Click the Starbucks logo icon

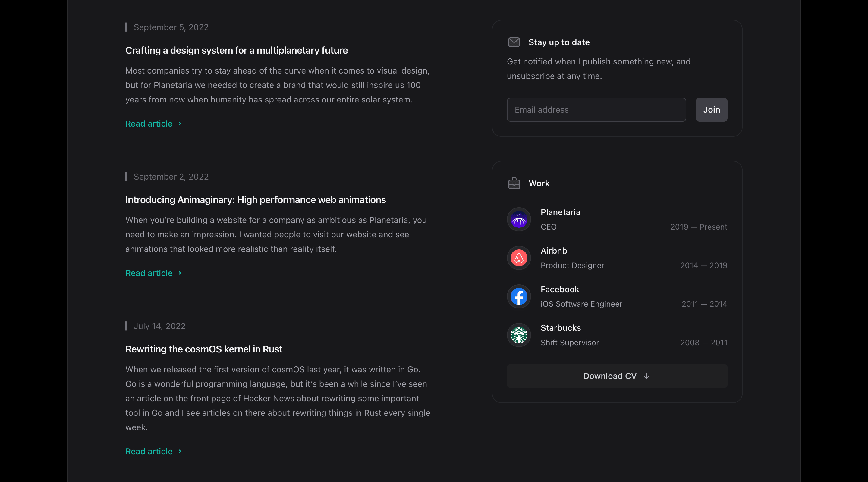519,335
